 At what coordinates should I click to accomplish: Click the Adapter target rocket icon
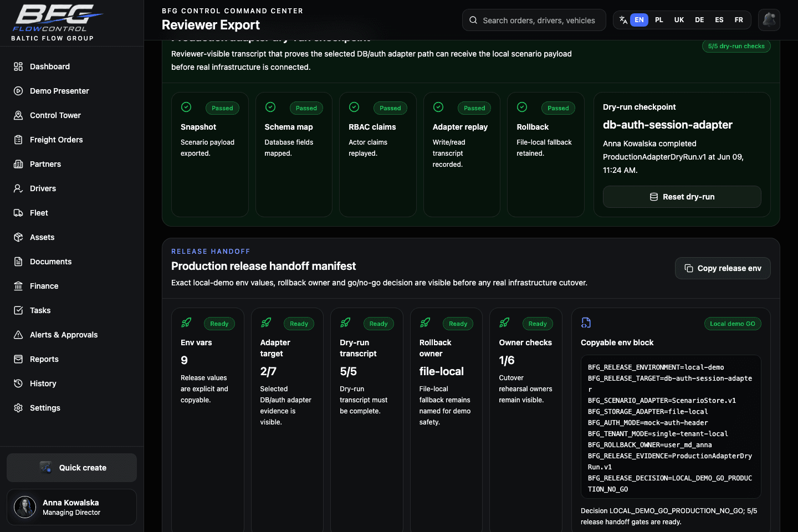pos(266,323)
